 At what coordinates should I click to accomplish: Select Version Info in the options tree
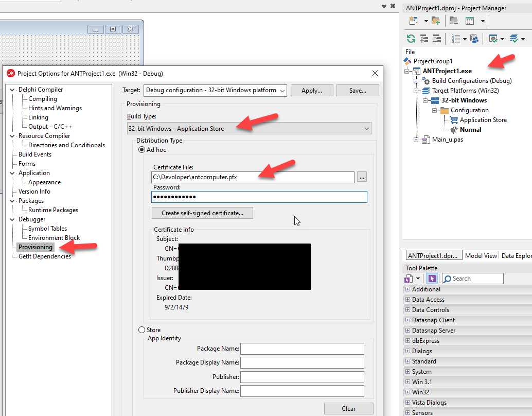(34, 192)
